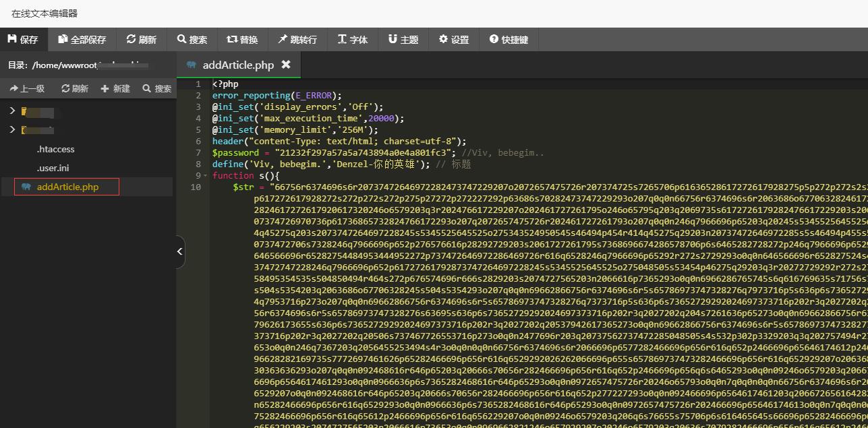
Task: Open 跳转行 go-to-line
Action: 297,40
